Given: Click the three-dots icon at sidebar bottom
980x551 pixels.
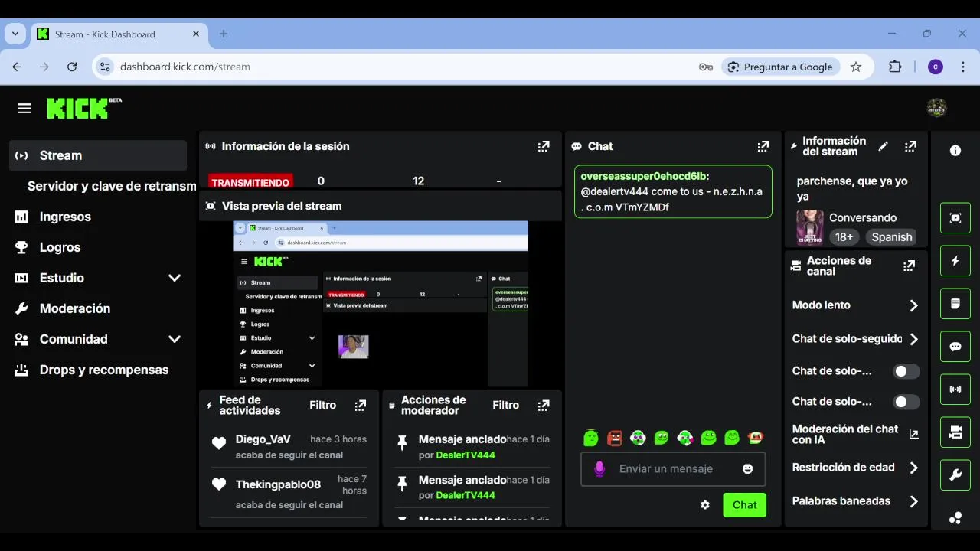Looking at the screenshot, I should coord(955,518).
